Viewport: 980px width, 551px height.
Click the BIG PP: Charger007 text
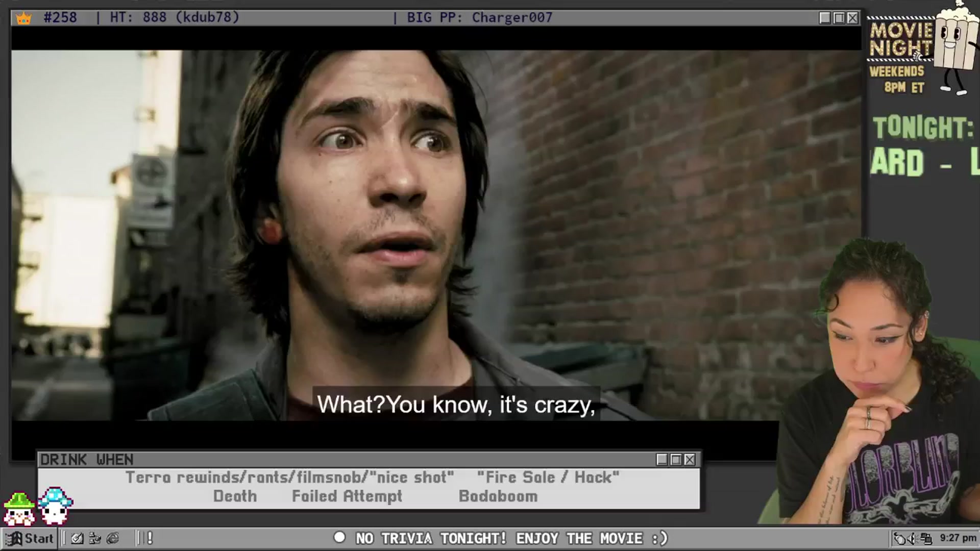[480, 17]
